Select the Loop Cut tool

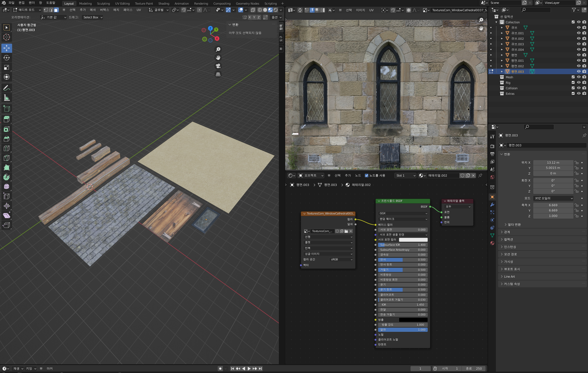tap(7, 148)
